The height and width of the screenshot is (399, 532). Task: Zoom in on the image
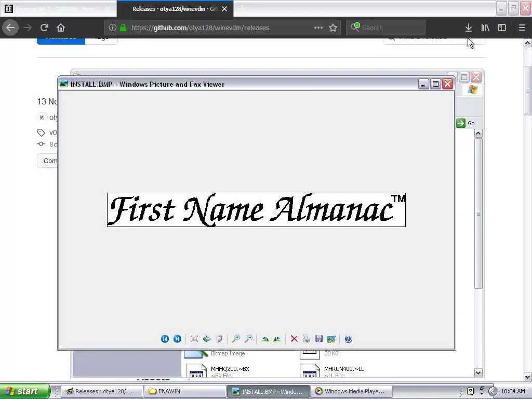(x=236, y=339)
